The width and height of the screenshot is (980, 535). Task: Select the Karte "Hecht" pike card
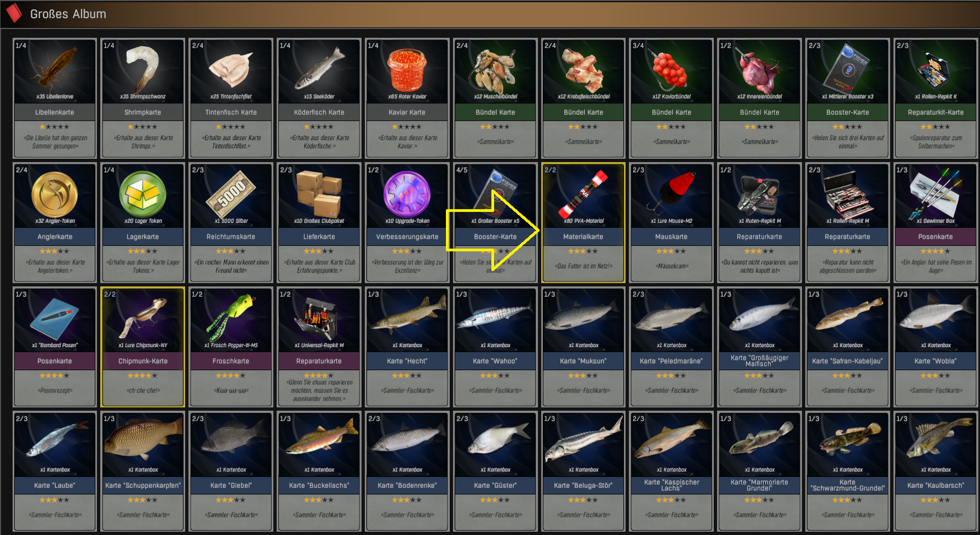(x=407, y=347)
